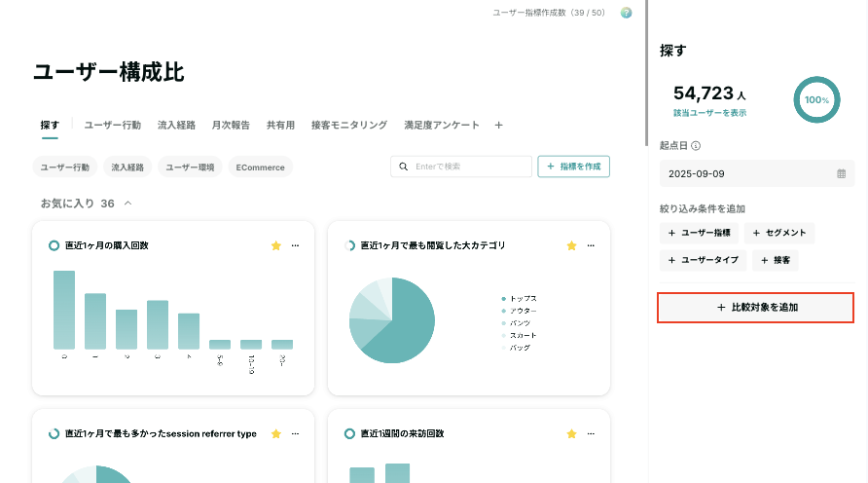This screenshot has height=483, width=868.
Task: Click the info icon beside 起点日
Action: coord(696,146)
